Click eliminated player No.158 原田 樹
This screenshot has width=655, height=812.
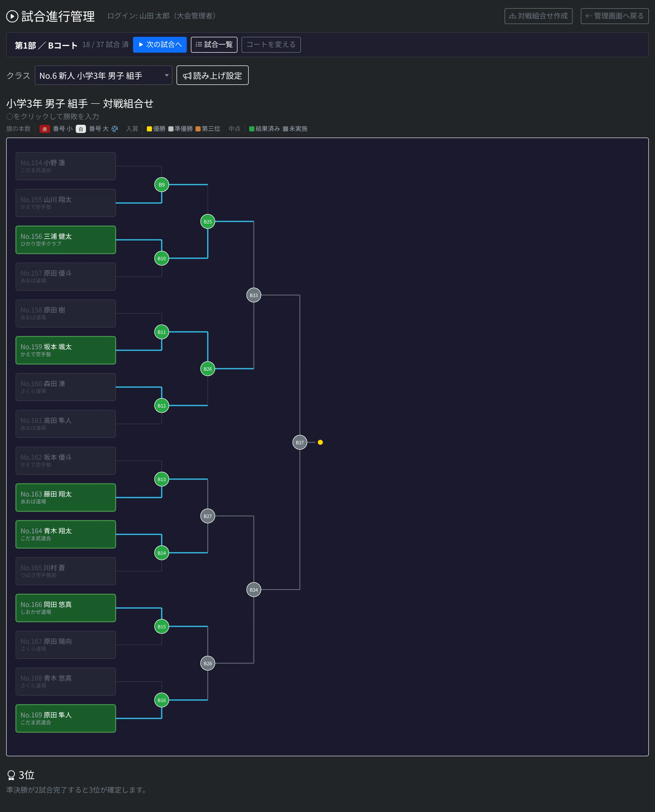point(66,313)
